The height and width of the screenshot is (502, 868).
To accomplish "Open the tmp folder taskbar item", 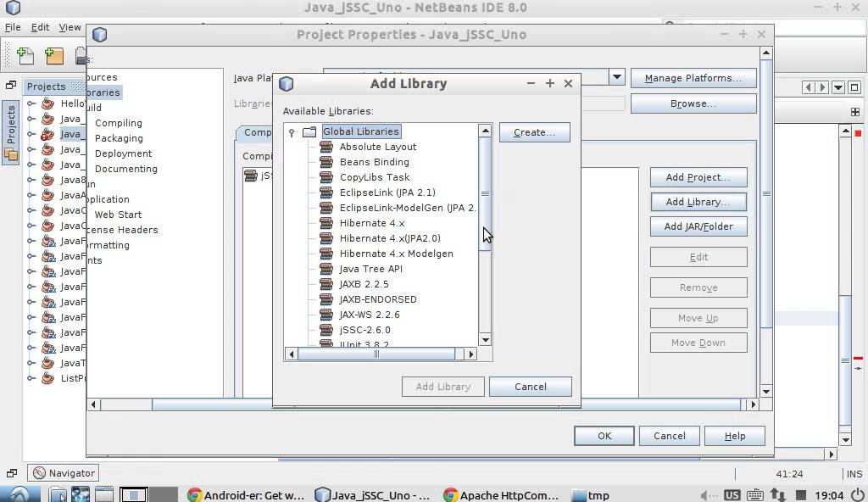I will click(591, 495).
